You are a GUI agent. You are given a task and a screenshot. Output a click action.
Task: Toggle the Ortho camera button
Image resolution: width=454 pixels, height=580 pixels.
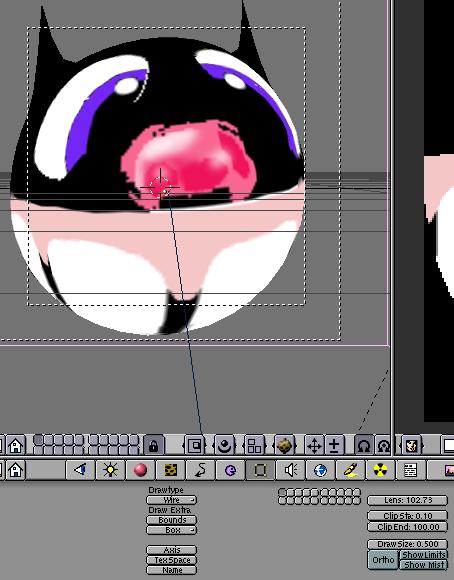383,560
